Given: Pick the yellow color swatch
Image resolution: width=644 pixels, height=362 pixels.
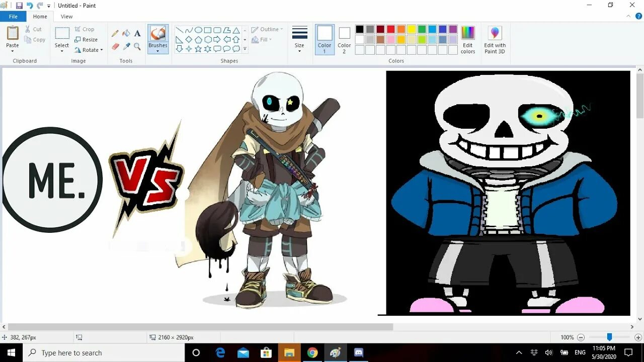Looking at the screenshot, I should [412, 29].
